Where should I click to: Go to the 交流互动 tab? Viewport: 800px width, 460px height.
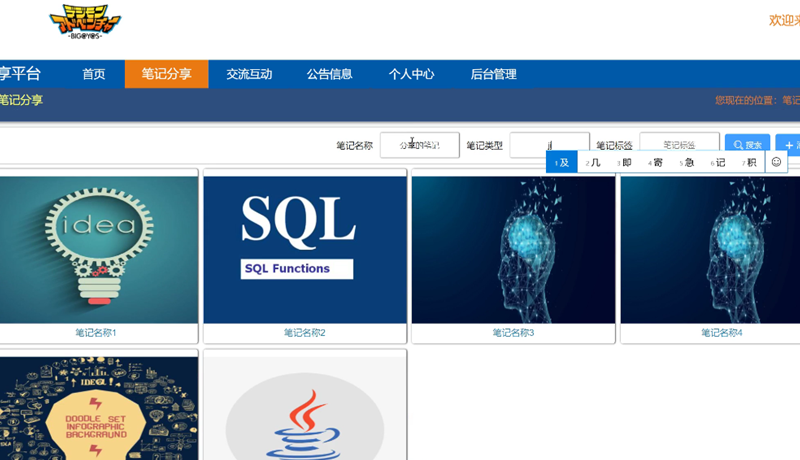[249, 74]
